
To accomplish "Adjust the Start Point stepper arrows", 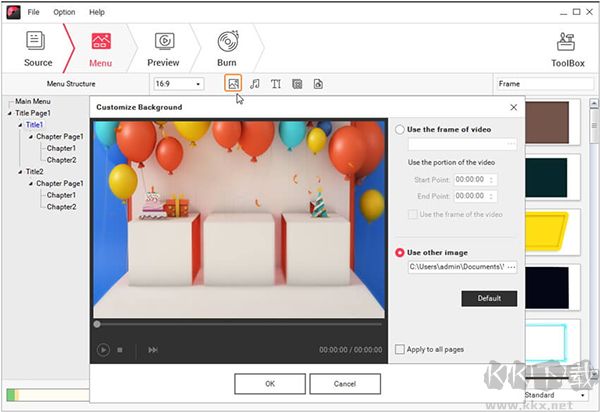I will pos(492,179).
